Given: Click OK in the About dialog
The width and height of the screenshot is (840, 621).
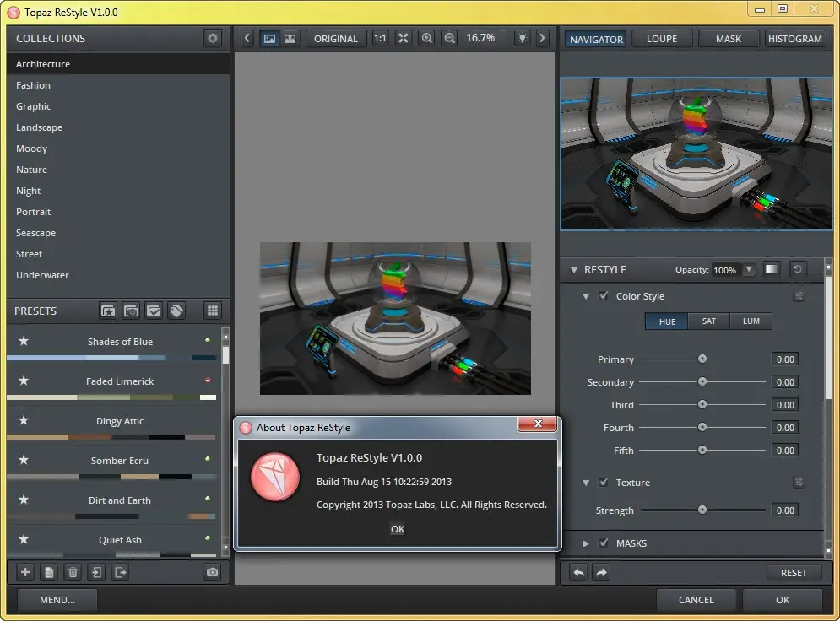Looking at the screenshot, I should tap(398, 529).
